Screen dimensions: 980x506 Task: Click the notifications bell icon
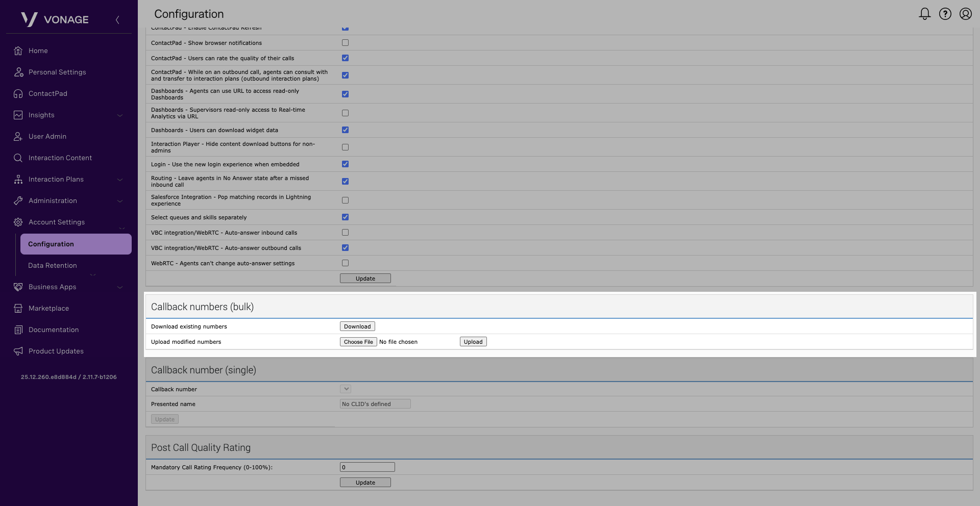click(924, 14)
